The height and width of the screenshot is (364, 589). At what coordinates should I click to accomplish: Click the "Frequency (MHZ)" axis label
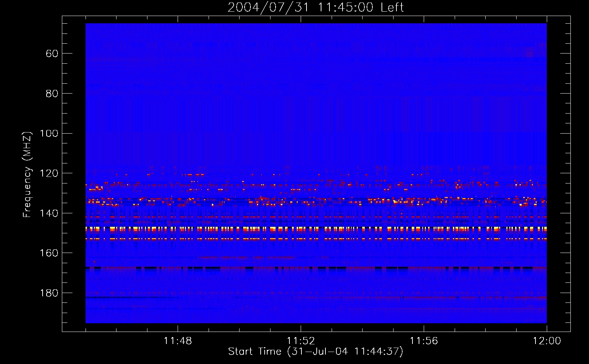[x=27, y=174]
